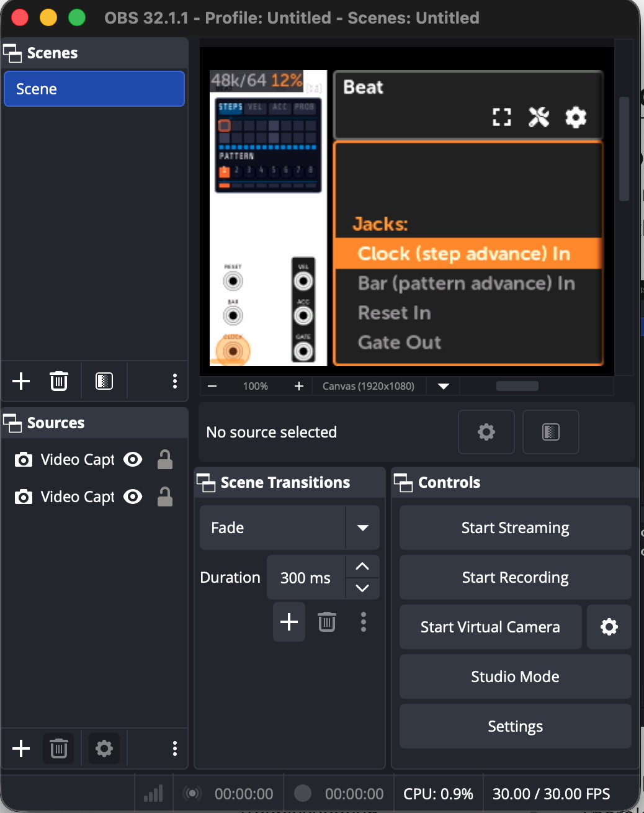644x813 pixels.
Task: Select the second Video Capt source
Action: pos(78,497)
